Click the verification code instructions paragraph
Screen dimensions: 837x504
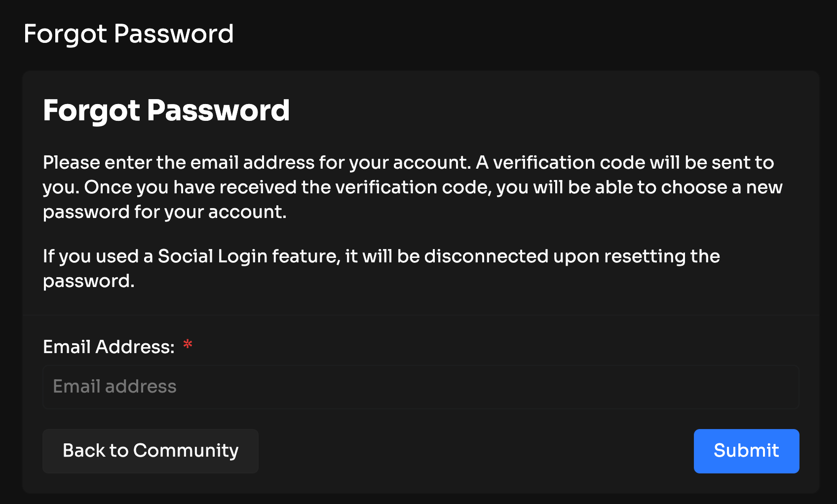click(413, 187)
